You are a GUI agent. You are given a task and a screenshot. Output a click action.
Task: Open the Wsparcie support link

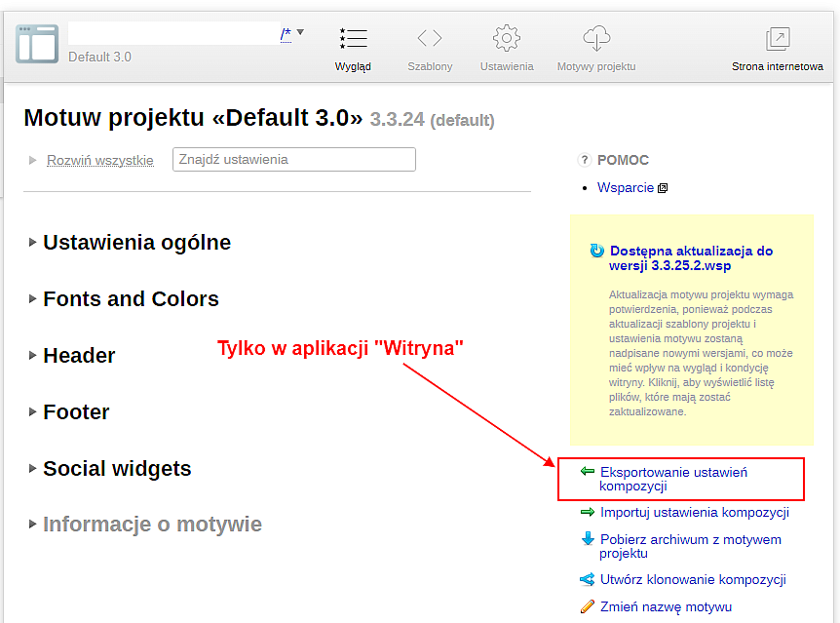(x=626, y=187)
